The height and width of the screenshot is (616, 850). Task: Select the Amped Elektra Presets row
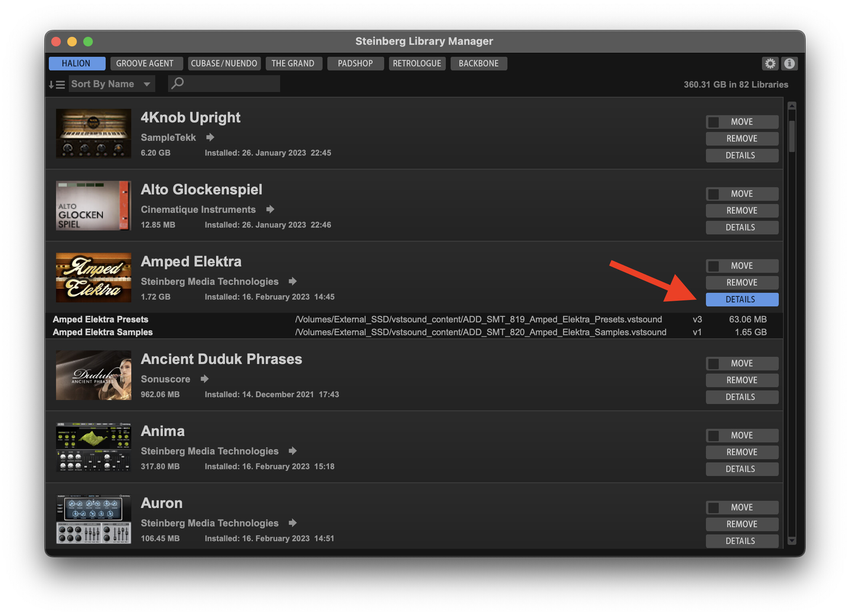pyautogui.click(x=414, y=319)
